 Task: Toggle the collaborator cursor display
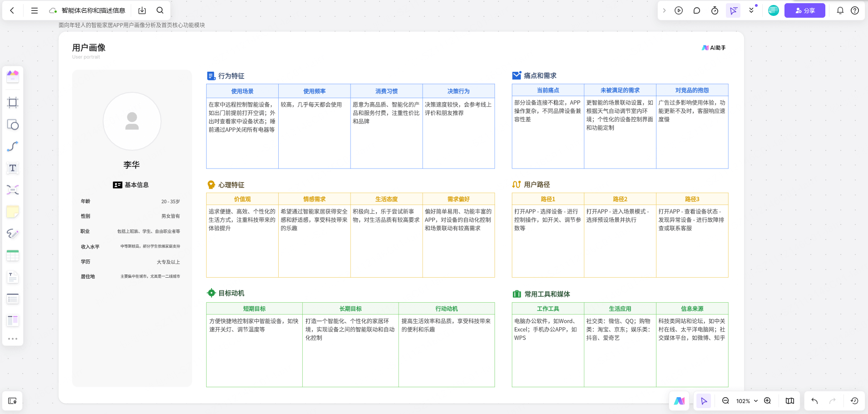733,10
